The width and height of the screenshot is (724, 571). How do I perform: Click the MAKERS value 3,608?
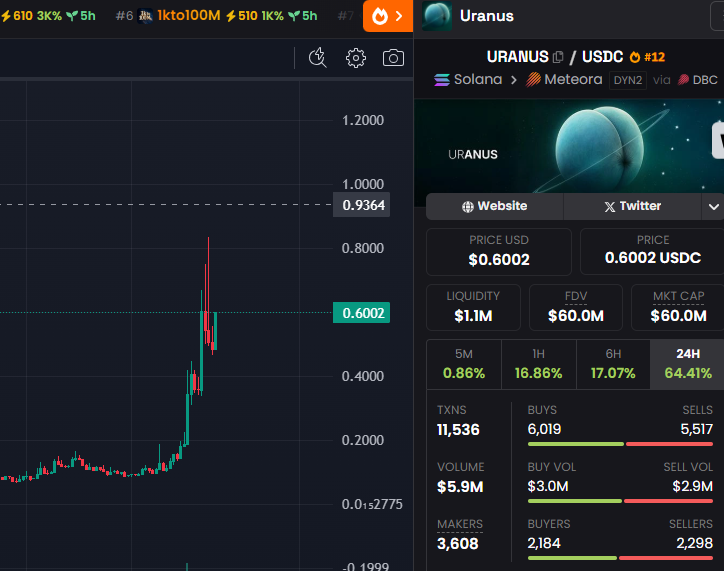click(x=458, y=544)
